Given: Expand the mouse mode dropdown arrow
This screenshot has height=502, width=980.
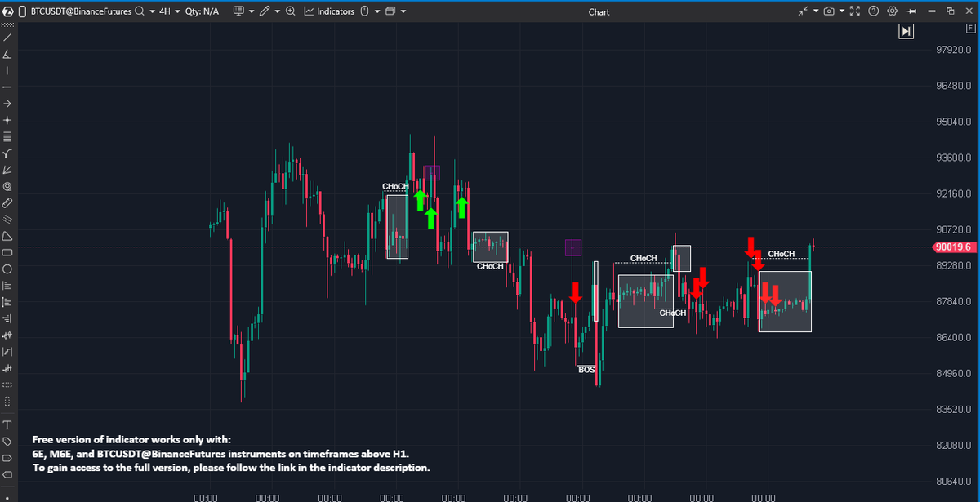Looking at the screenshot, I should [377, 11].
